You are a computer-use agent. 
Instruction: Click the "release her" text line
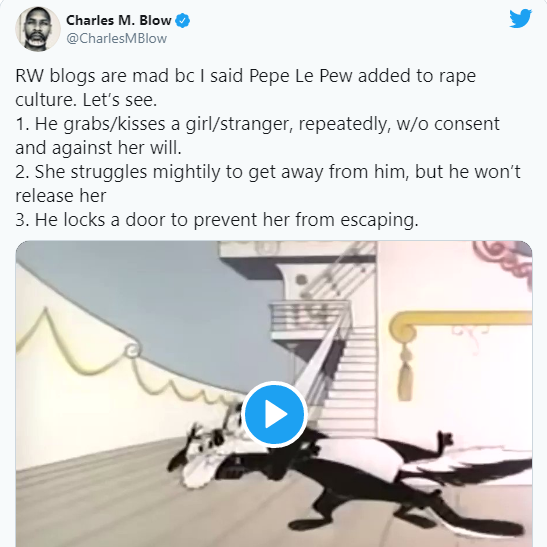(x=61, y=196)
